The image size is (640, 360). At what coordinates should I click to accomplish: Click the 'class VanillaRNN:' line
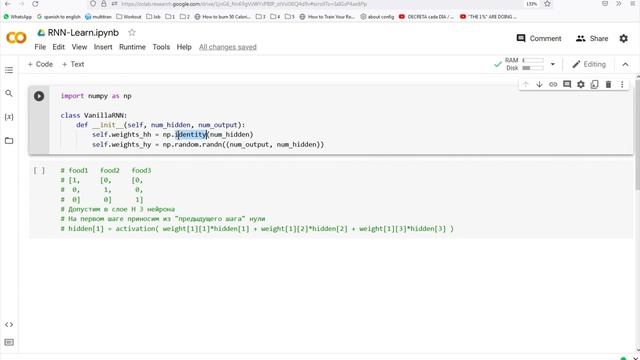[94, 116]
